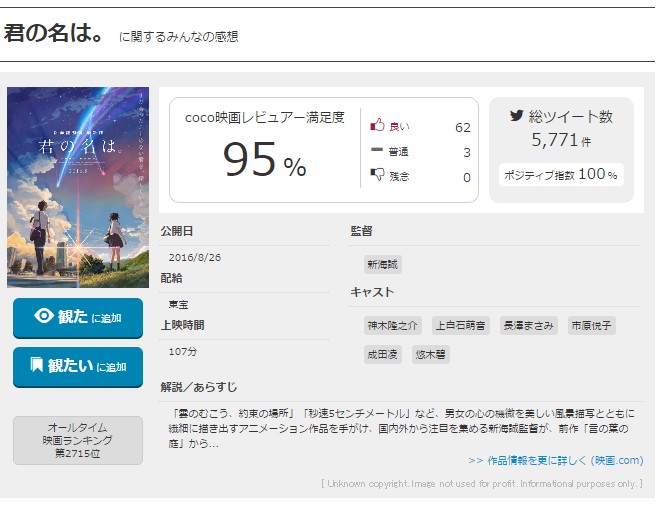This screenshot has height=510, width=658.
Task: Click the Twitter bird icon
Action: click(517, 115)
